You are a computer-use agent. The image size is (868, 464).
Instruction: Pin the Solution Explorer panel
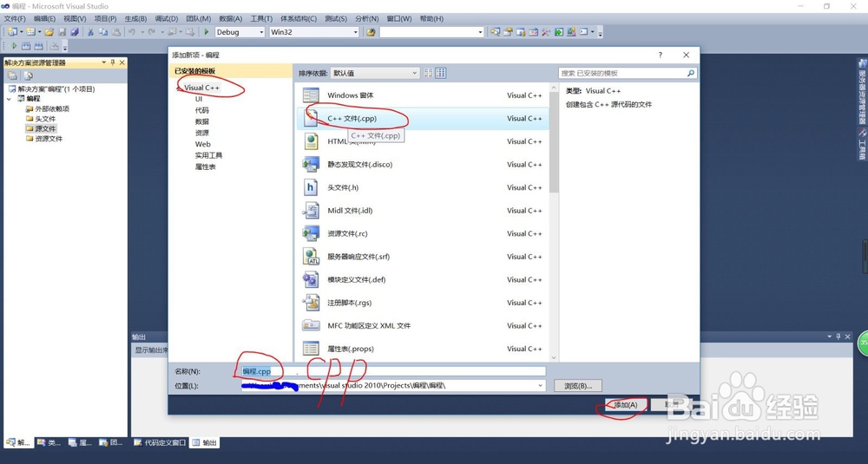point(113,62)
